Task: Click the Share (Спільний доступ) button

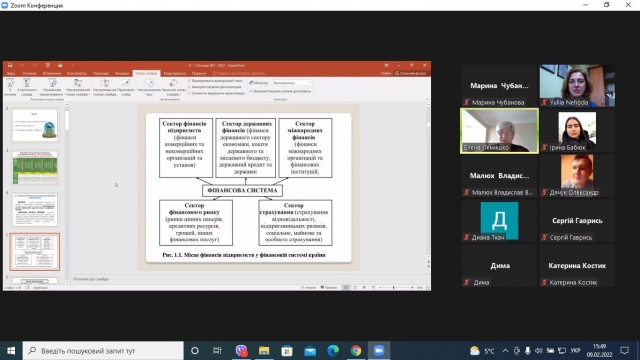Action: tap(410, 73)
